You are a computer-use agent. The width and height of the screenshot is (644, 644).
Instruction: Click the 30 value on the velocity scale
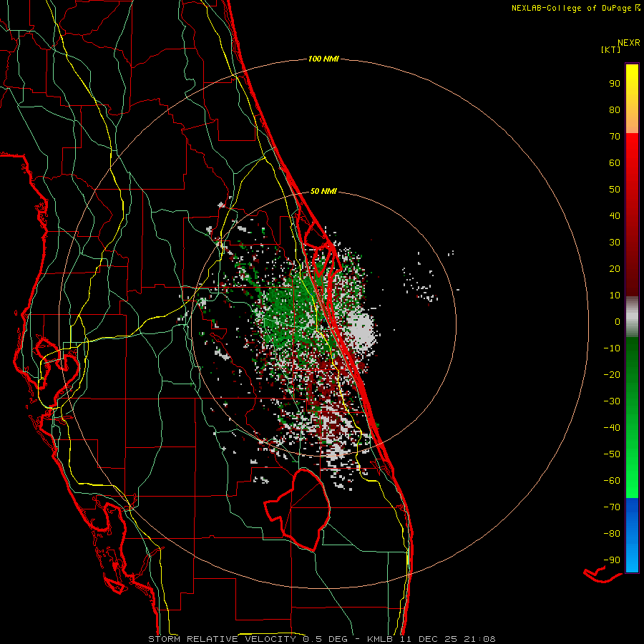point(615,243)
